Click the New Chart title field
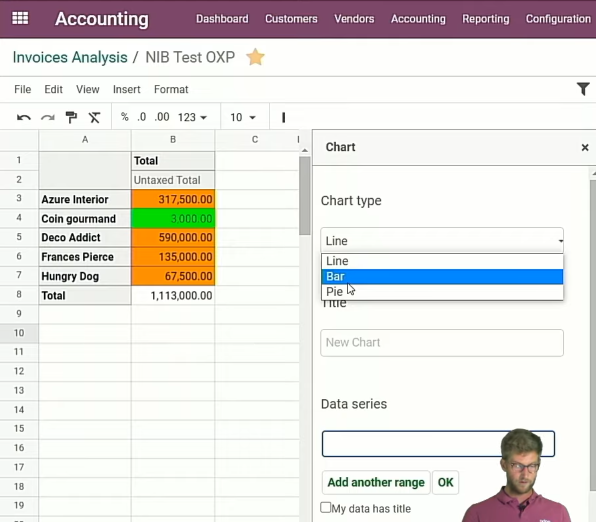This screenshot has height=522, width=596. tap(442, 343)
